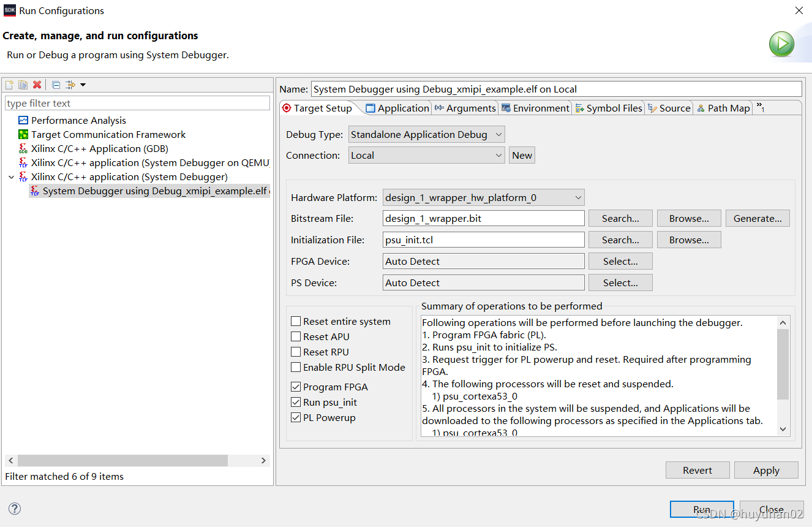Viewport: 812px width, 527px height.
Task: Click the Run button
Action: [x=702, y=509]
